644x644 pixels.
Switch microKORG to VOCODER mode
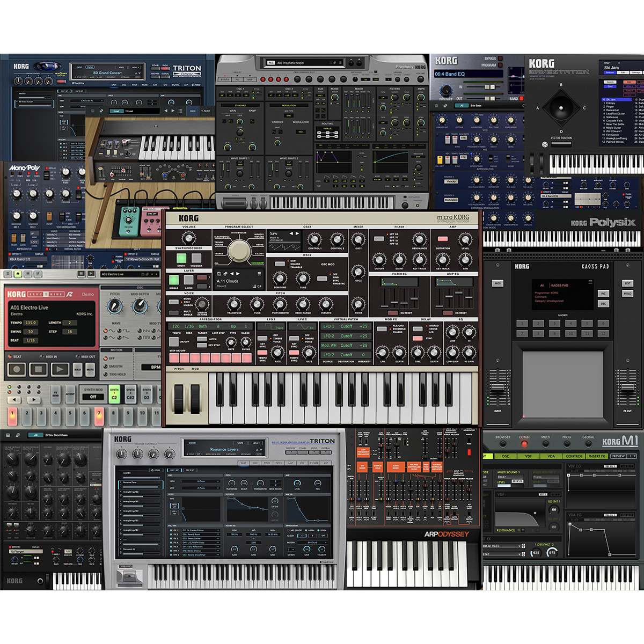196,259
